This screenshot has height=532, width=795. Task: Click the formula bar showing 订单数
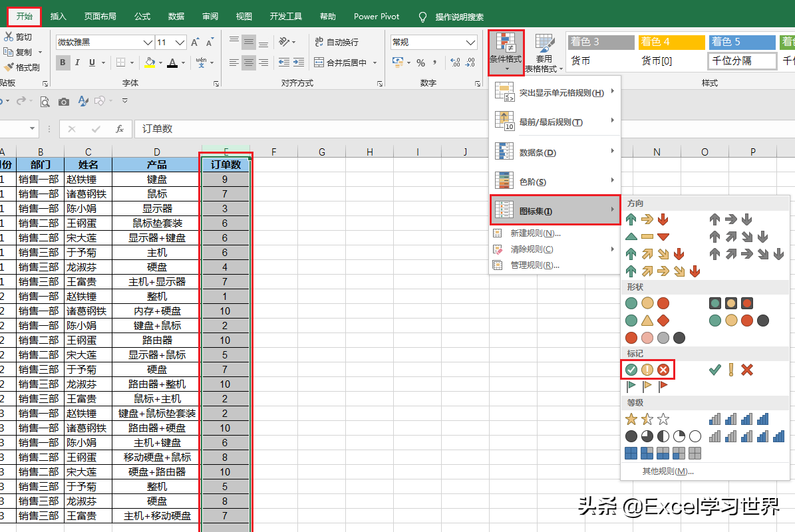[312, 129]
